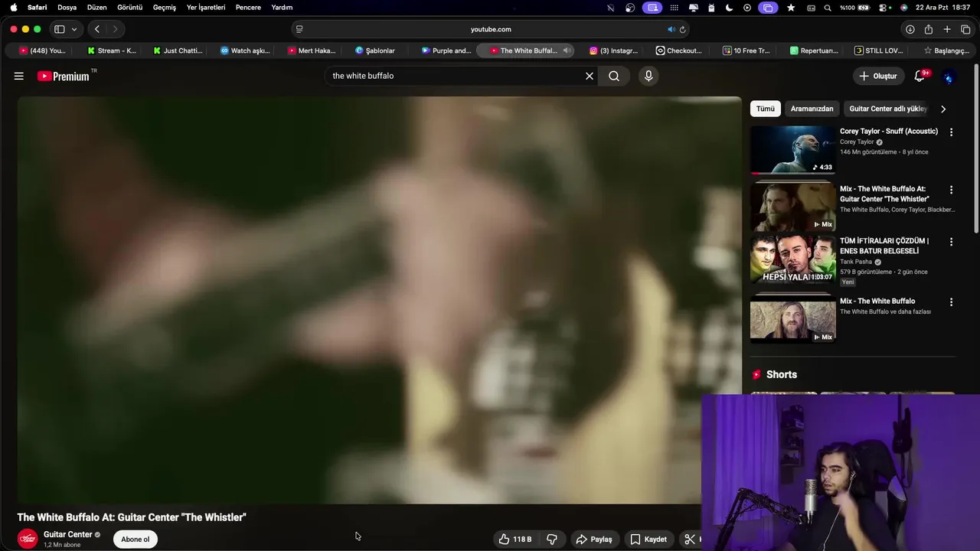980x551 pixels.
Task: Mute audio on The White Buffal... tab
Action: [x=567, y=51]
